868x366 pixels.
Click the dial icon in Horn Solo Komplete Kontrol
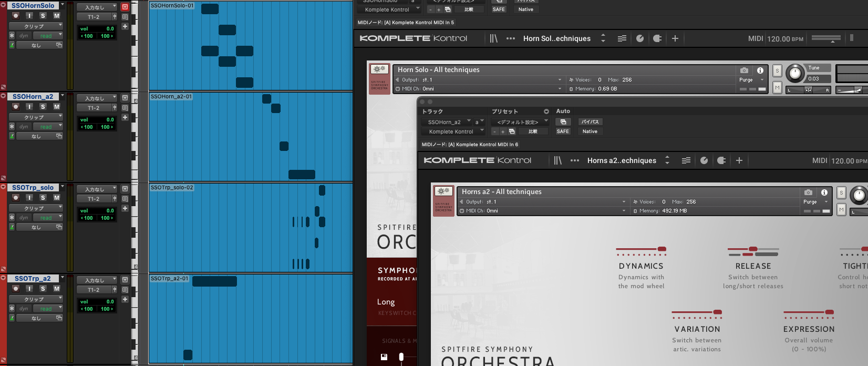(x=640, y=38)
